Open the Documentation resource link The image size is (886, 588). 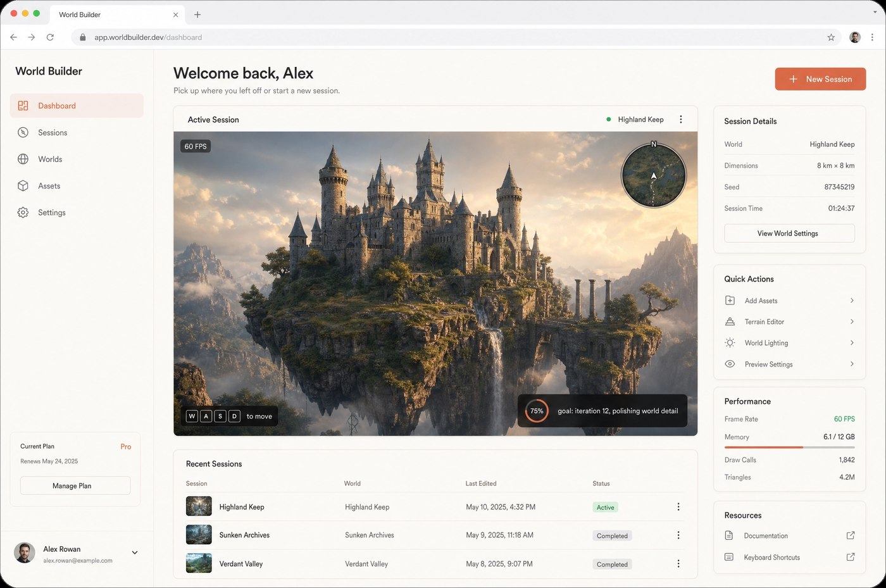(789, 535)
